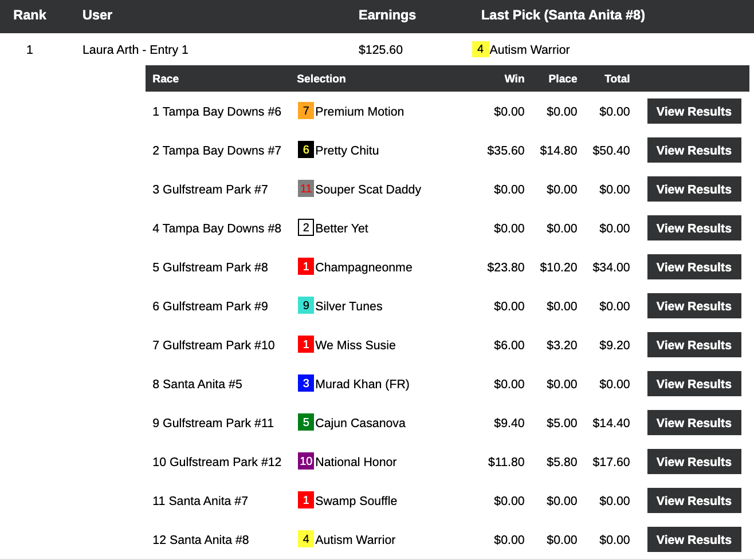Click black number 6 badge for Pretty Chitu

[305, 150]
